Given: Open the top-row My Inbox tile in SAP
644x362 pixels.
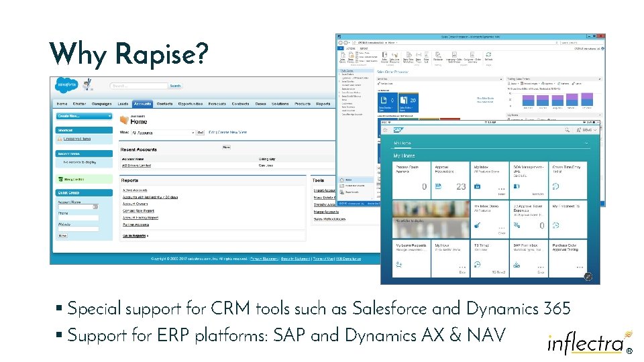Looking at the screenshot, I should point(489,180).
